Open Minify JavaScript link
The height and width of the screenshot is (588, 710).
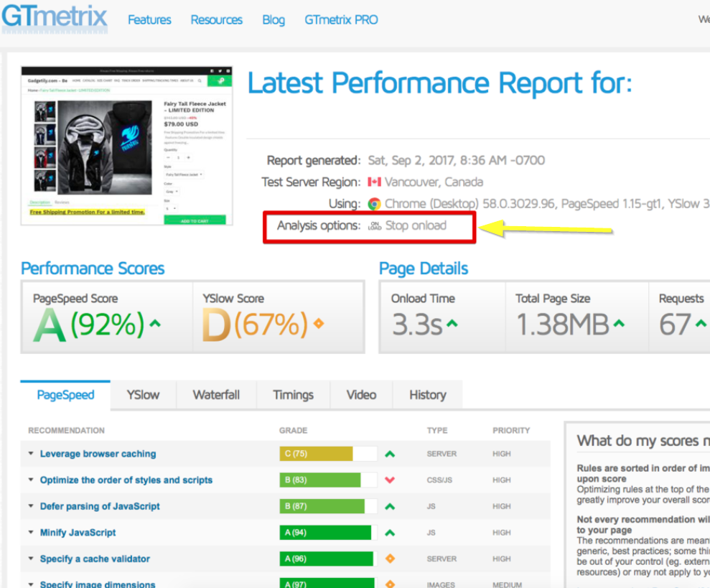click(78, 533)
